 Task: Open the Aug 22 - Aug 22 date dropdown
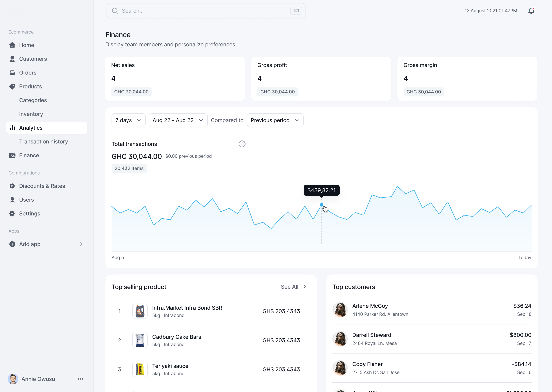pyautogui.click(x=178, y=120)
